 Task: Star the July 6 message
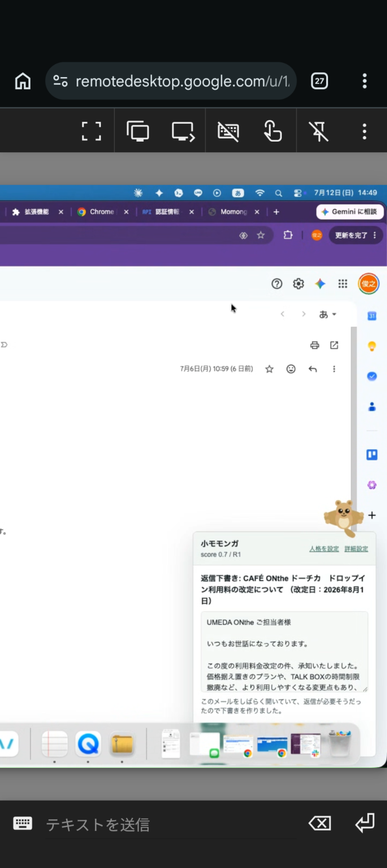click(x=269, y=369)
